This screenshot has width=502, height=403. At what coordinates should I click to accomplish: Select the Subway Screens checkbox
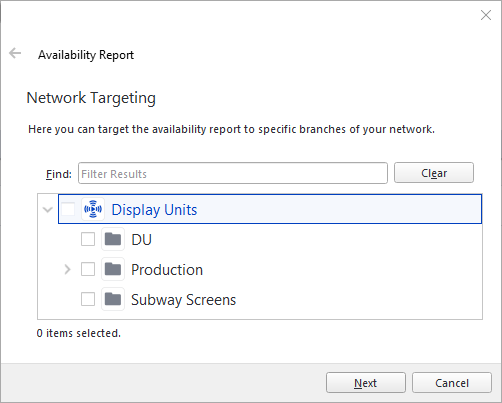coord(88,299)
